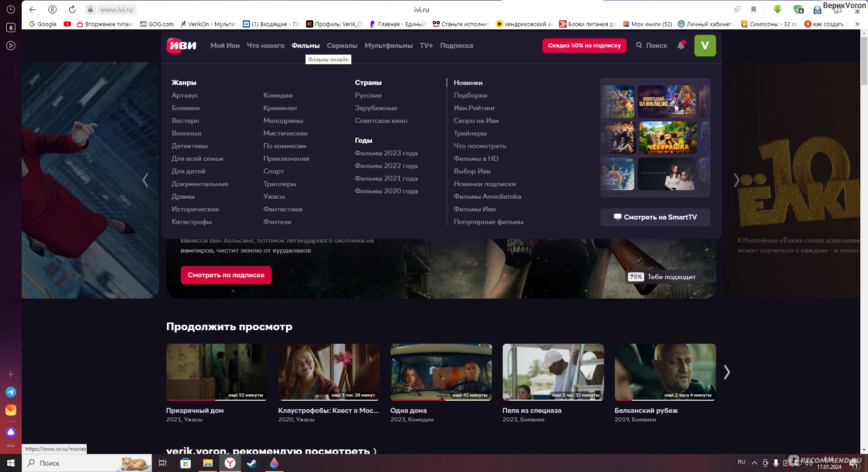Open Фильмы menu item

pyautogui.click(x=306, y=46)
